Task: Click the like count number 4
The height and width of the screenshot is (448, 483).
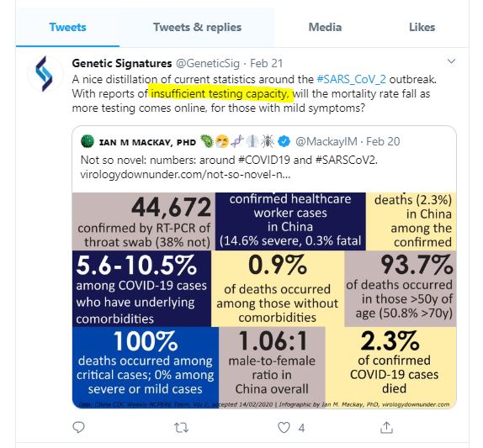Action: tap(301, 428)
